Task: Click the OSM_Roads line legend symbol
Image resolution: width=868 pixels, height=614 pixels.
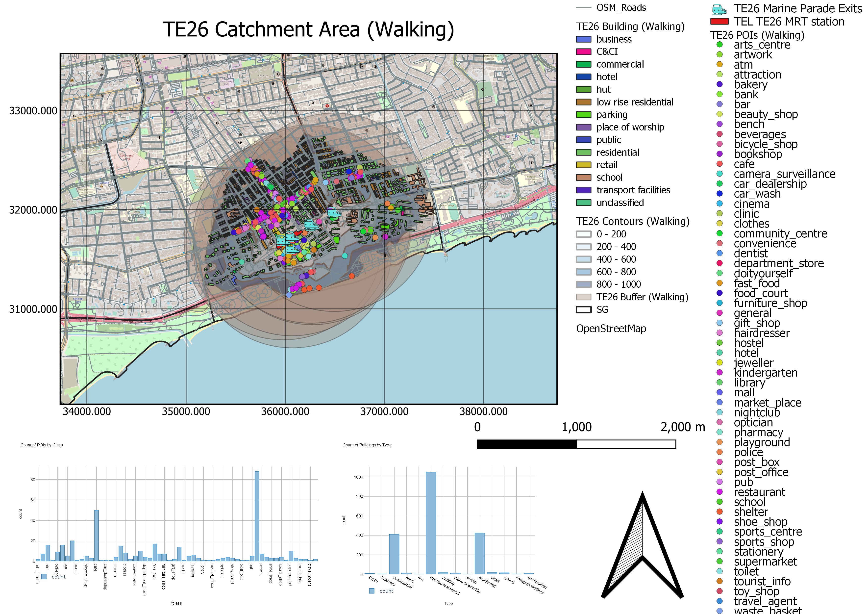Action: (583, 8)
